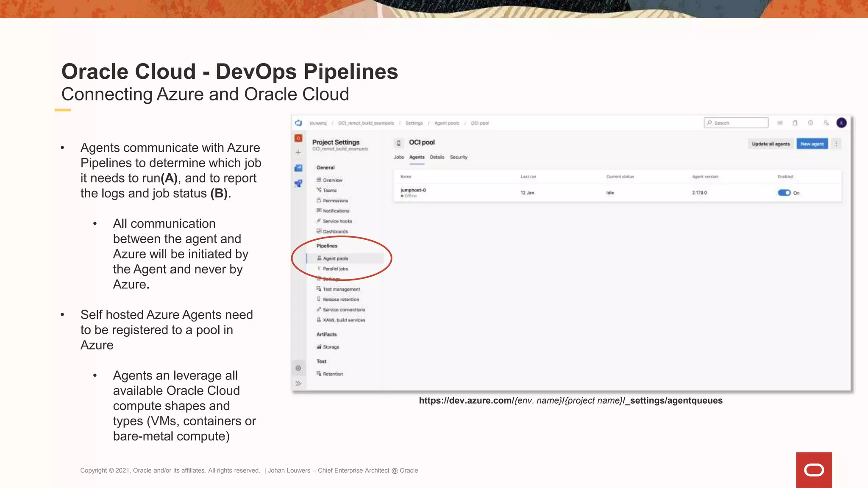
Task: Click the Oracle logo on slide
Action: [814, 470]
